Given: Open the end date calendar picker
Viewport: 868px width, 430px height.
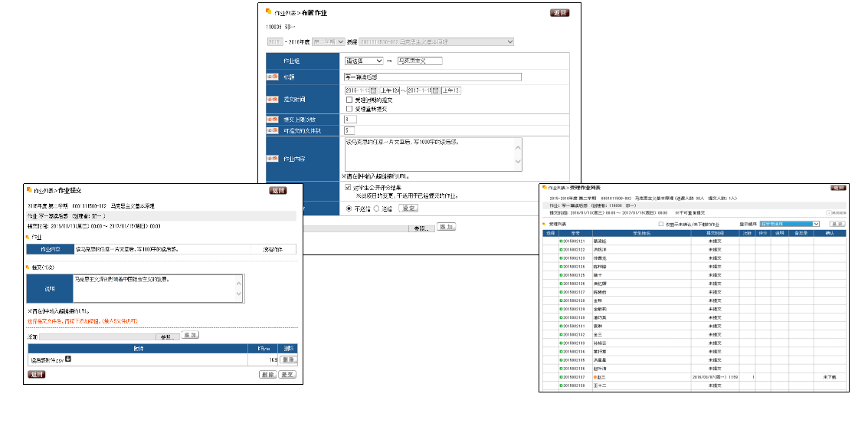Looking at the screenshot, I should [x=435, y=90].
